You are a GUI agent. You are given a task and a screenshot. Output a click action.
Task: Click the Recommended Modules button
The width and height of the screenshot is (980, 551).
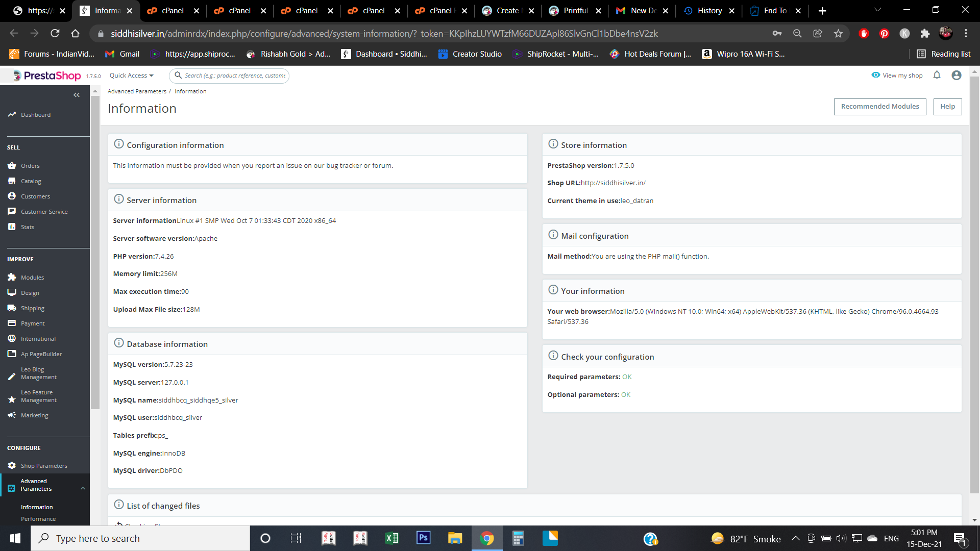coord(880,107)
